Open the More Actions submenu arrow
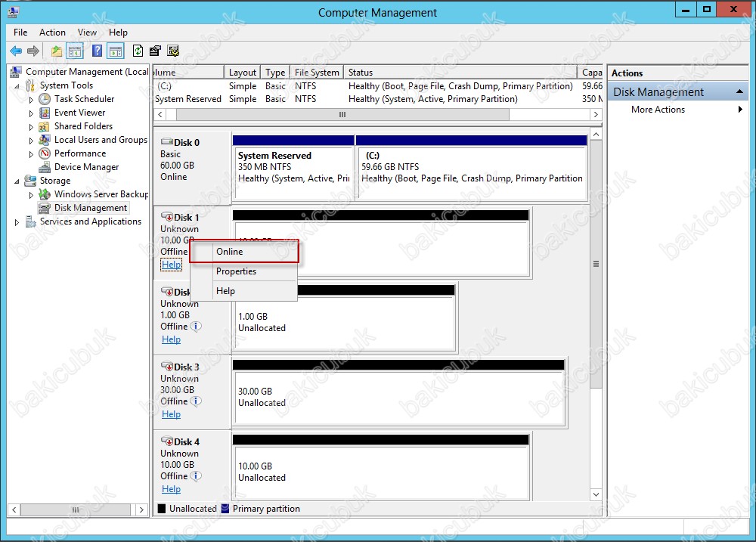 (740, 110)
